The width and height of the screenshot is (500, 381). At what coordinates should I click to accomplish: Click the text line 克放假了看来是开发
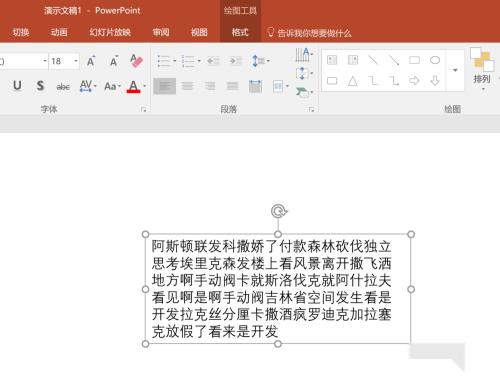[x=215, y=331]
